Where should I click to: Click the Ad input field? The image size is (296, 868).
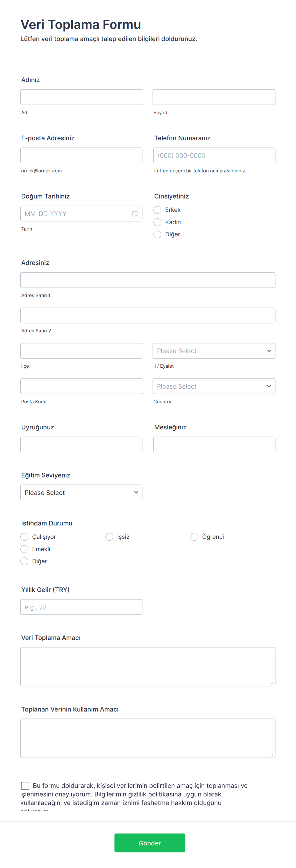[x=81, y=97]
